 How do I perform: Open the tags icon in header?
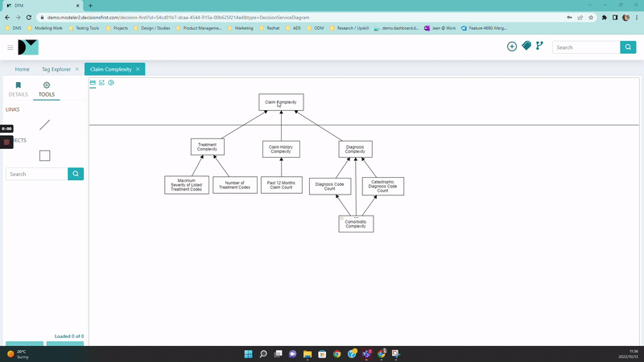click(526, 47)
